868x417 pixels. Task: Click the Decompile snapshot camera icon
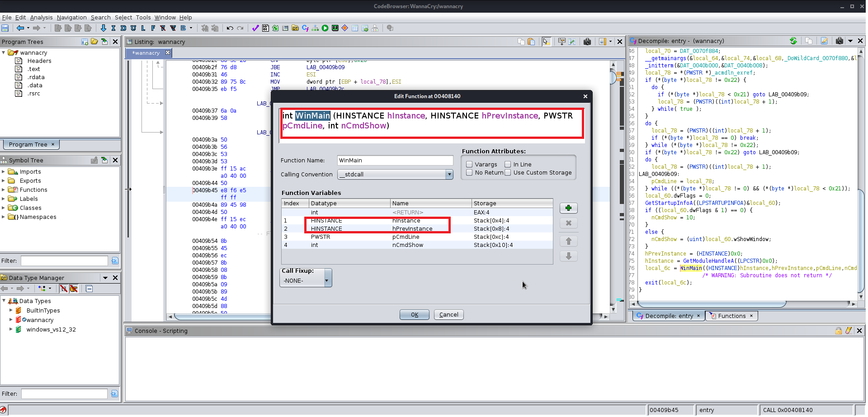click(840, 41)
